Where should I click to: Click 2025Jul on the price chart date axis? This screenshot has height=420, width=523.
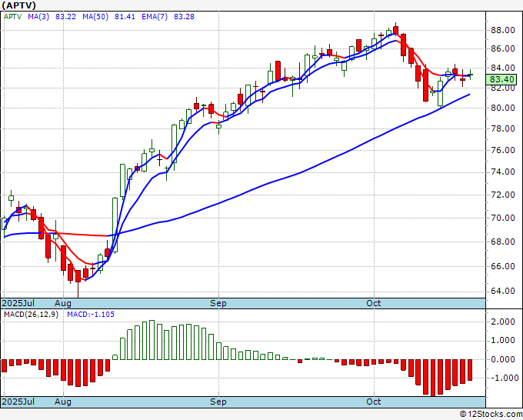18,303
